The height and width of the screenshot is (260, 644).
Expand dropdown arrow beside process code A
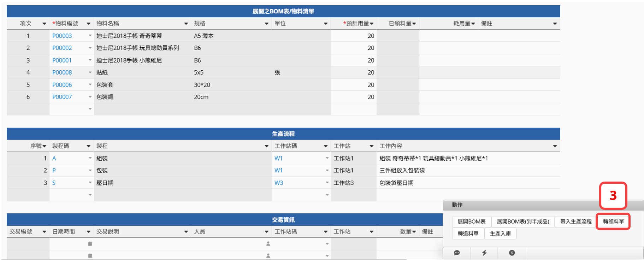point(90,158)
